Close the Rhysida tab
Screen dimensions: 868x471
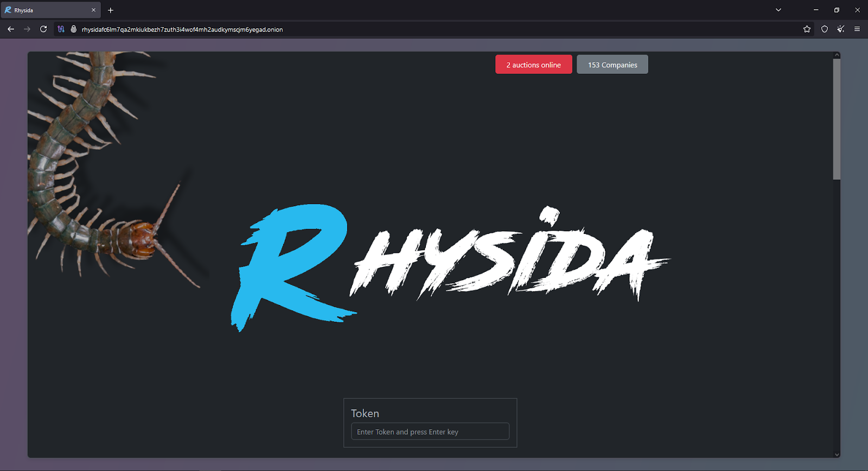pyautogui.click(x=93, y=10)
